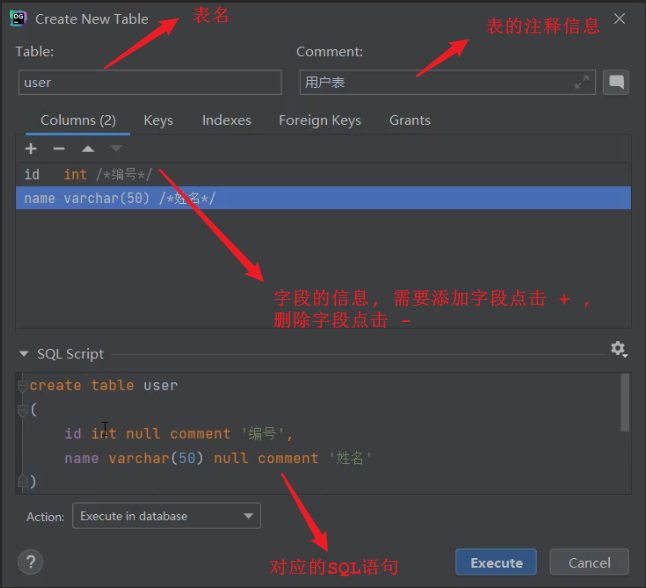The height and width of the screenshot is (588, 646).
Task: Collapse the opening parenthesis fold marker
Action: point(22,410)
